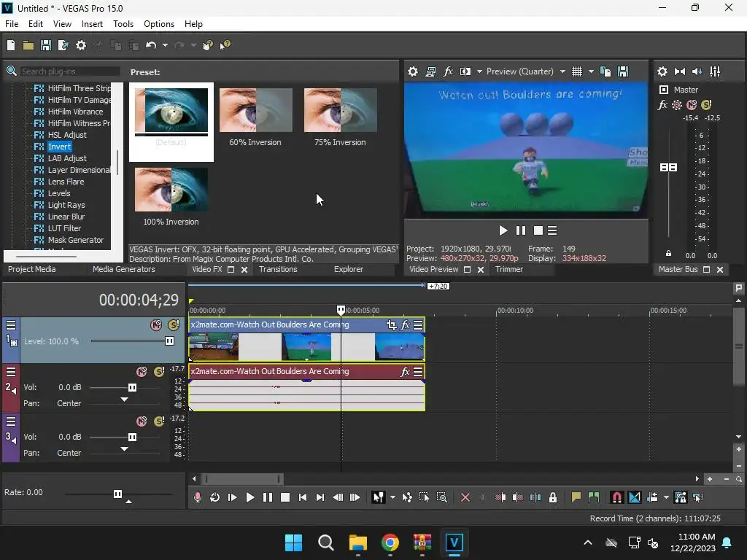Open the File menu

point(12,24)
